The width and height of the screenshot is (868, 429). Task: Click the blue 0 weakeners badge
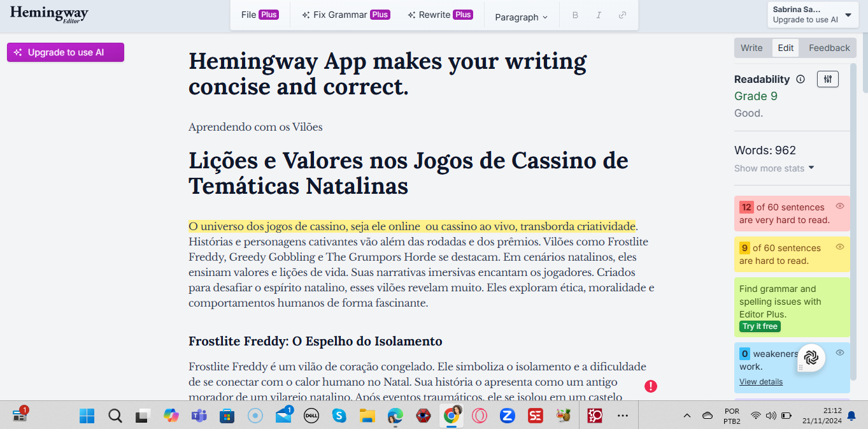[744, 354]
